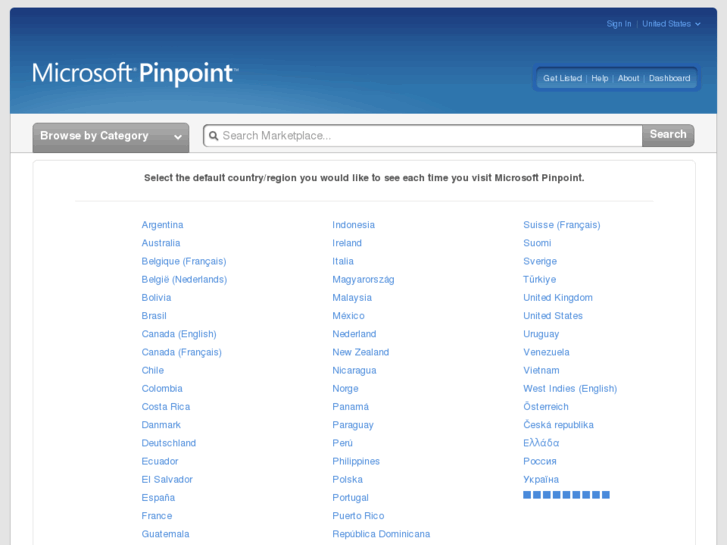Expand the Browse by Category dropdown
The image size is (727, 545).
111,137
